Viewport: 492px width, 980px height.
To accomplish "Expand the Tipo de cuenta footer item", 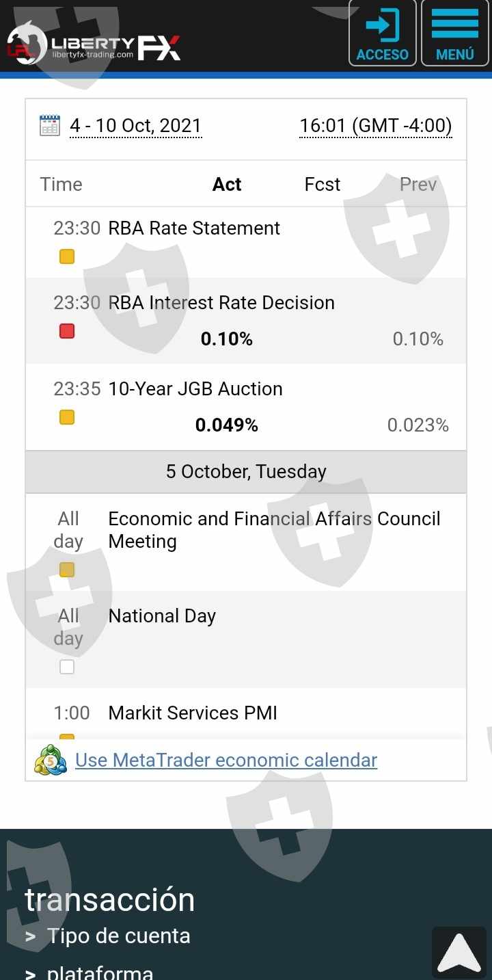I will point(118,936).
